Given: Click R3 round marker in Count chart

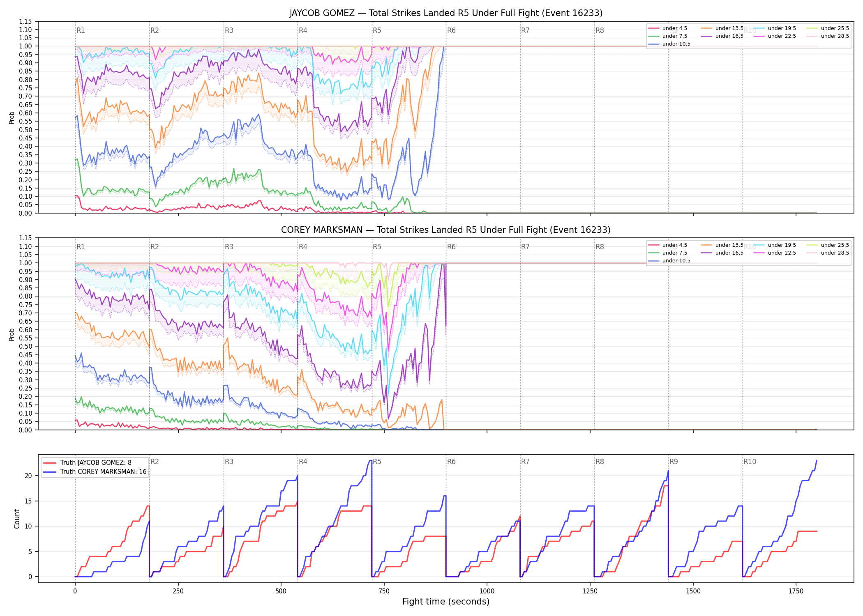Looking at the screenshot, I should tap(229, 462).
